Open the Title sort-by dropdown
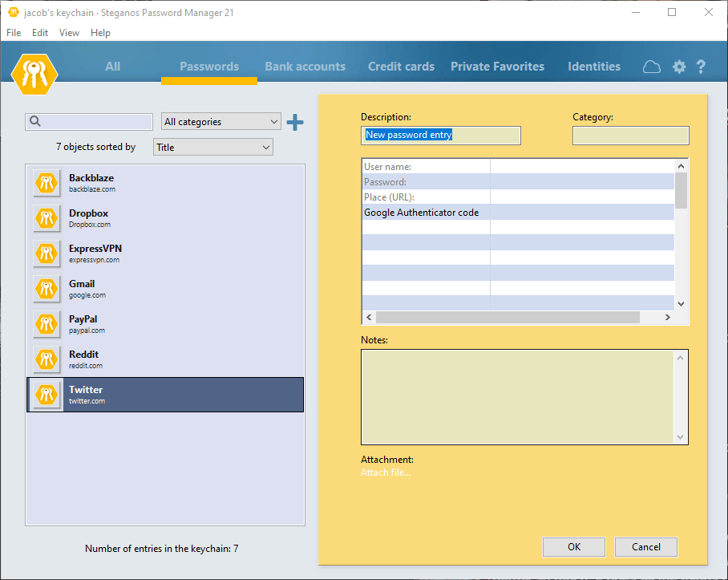 pos(213,147)
